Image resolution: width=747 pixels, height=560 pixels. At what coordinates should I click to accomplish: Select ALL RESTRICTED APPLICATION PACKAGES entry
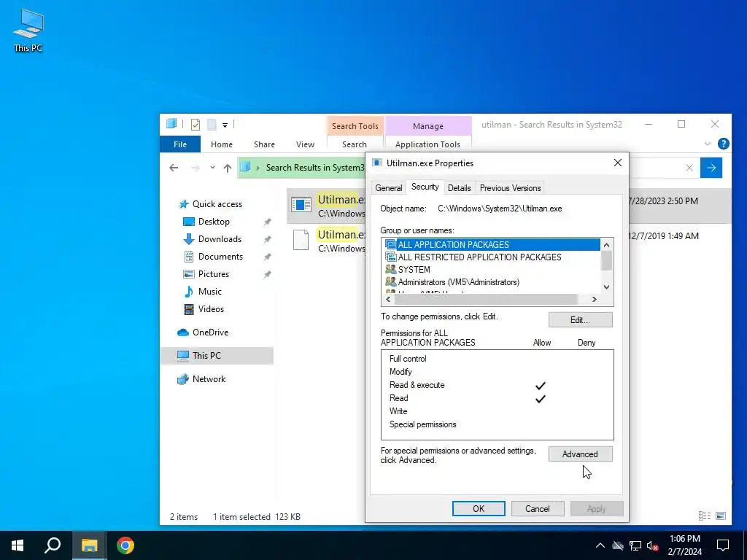click(x=491, y=257)
